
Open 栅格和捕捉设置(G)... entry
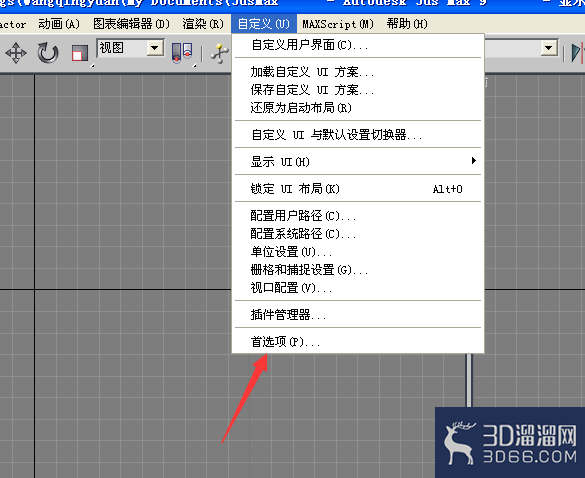[x=358, y=270]
